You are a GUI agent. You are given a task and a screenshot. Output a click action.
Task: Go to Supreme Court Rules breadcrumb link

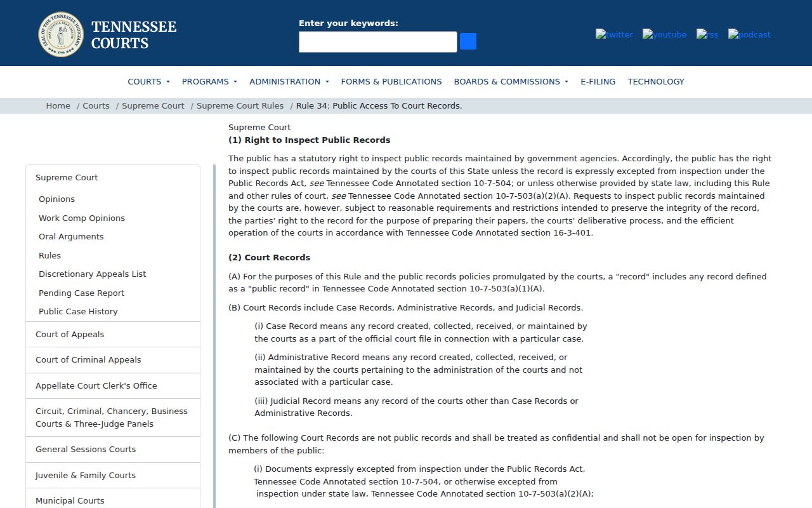(x=240, y=106)
